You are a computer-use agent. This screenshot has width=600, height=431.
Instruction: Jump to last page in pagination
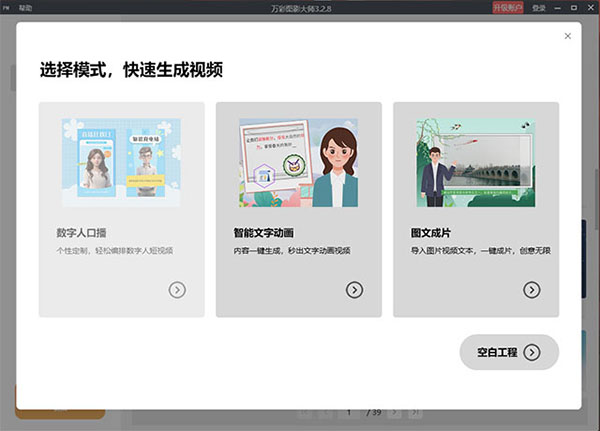point(416,412)
